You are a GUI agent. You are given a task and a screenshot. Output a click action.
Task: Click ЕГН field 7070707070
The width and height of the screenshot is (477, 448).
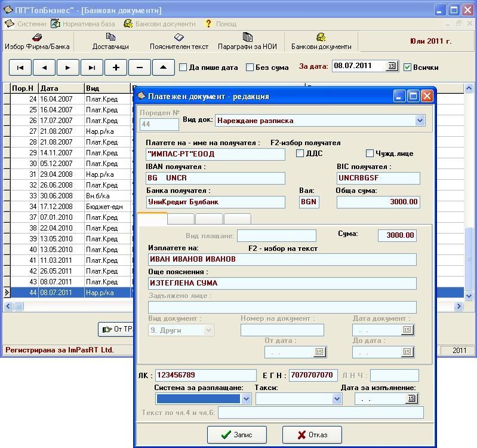click(x=313, y=375)
